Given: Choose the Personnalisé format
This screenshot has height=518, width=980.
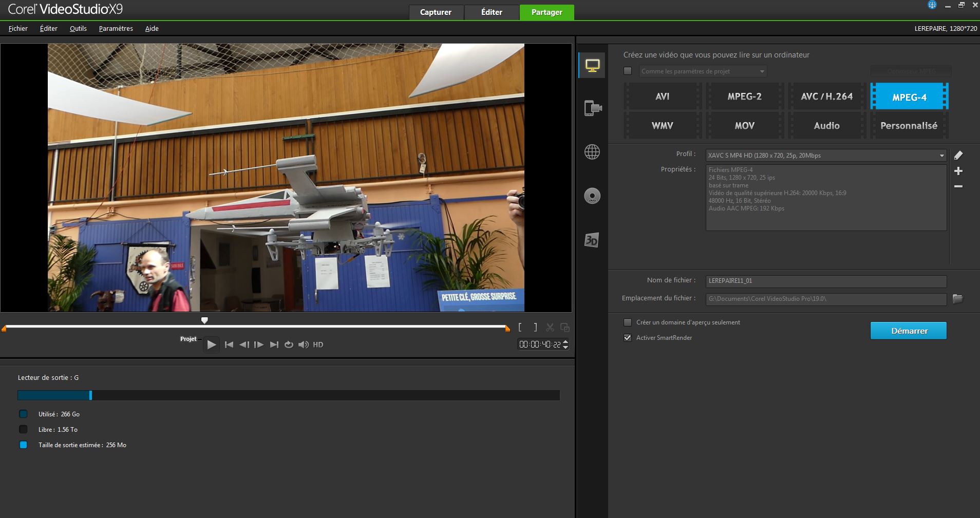Looking at the screenshot, I should tap(909, 126).
